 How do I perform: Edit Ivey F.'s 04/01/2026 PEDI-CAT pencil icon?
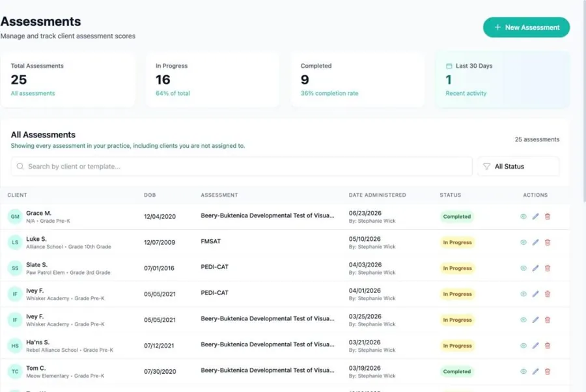(x=536, y=294)
